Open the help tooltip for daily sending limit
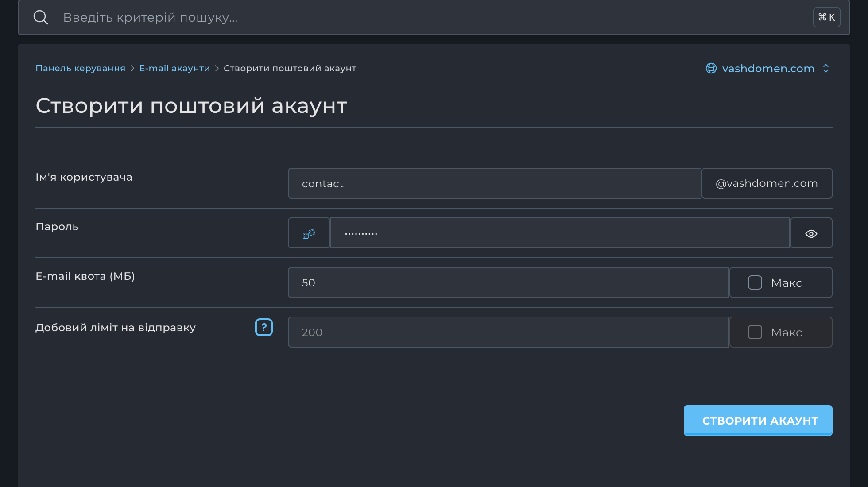This screenshot has width=868, height=487. [x=263, y=327]
